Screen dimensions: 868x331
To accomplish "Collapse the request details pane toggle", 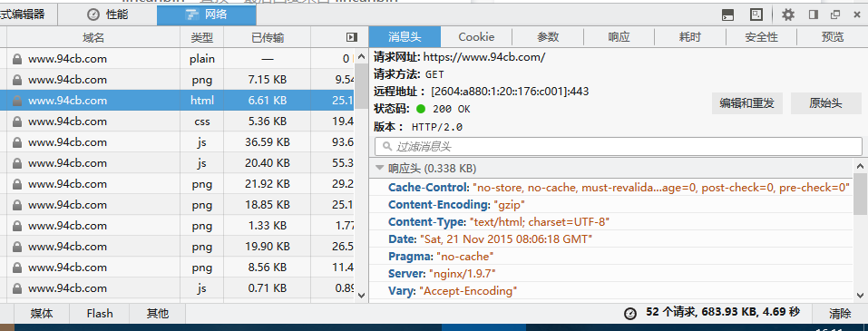I will tap(351, 37).
